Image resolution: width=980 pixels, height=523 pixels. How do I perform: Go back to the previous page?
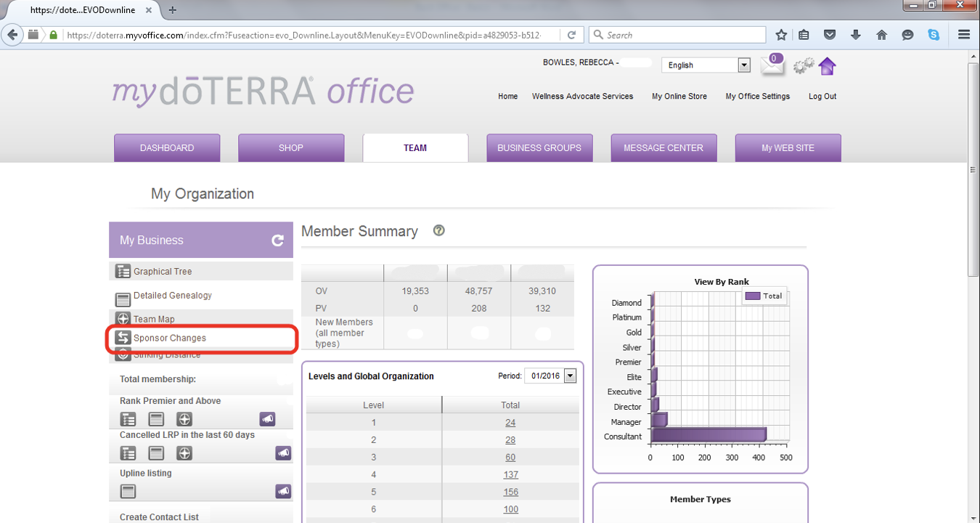coord(12,34)
